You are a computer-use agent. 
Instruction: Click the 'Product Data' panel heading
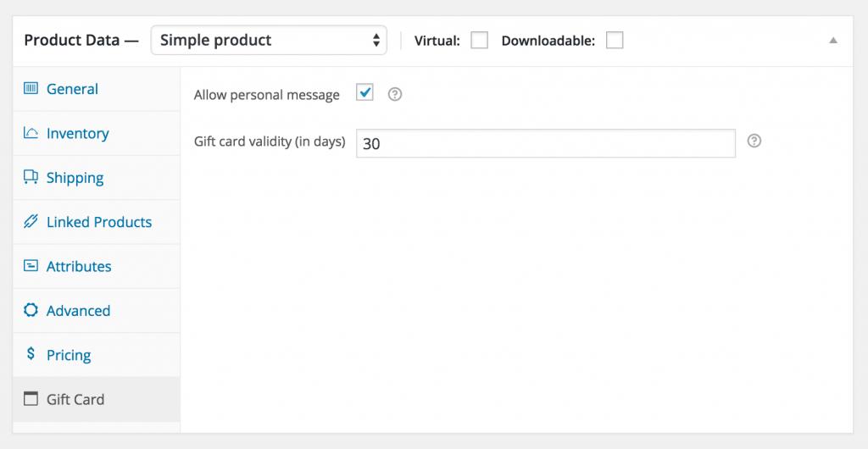(72, 41)
